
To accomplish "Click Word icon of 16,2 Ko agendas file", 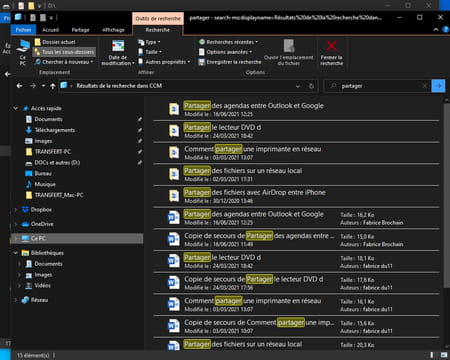I will 174,218.
